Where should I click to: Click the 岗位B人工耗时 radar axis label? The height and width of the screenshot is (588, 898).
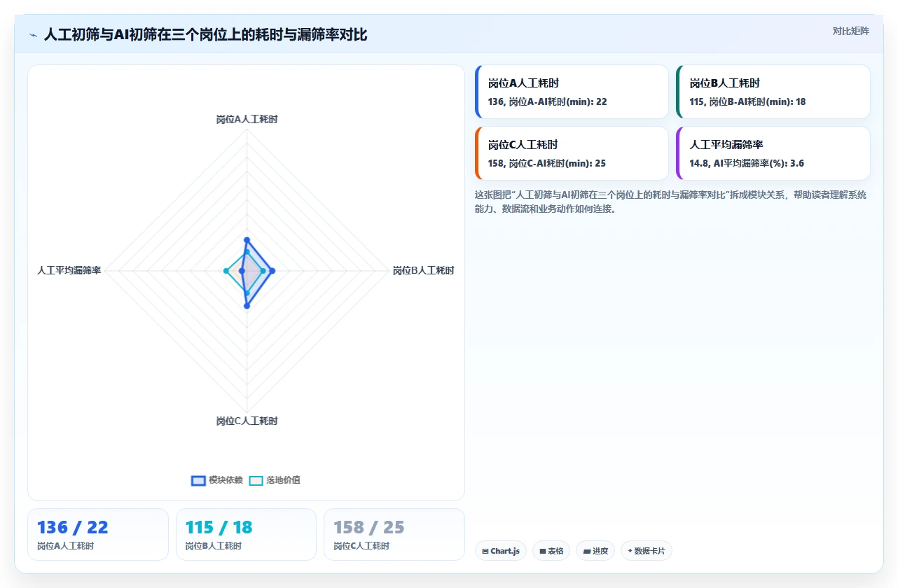pyautogui.click(x=423, y=270)
